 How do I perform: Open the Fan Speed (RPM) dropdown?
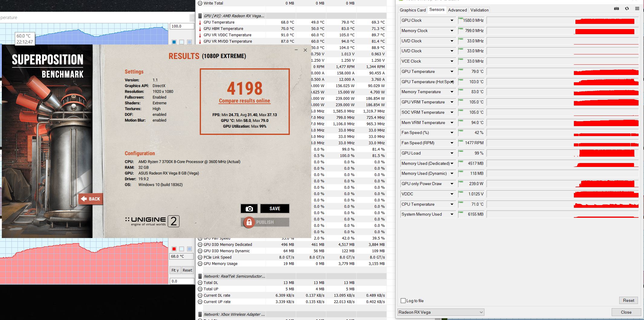(452, 143)
